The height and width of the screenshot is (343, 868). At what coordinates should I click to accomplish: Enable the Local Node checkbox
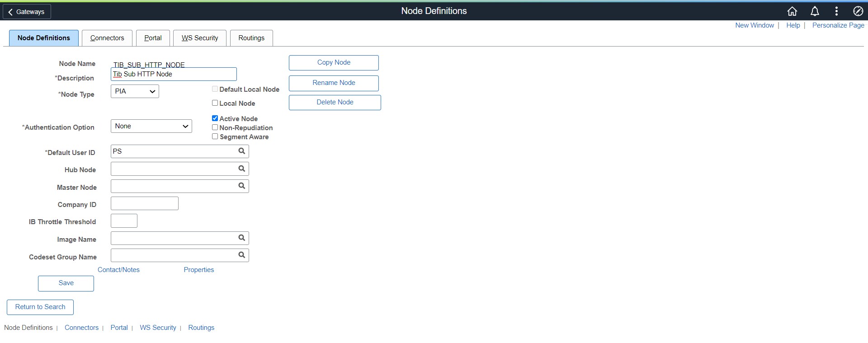[x=215, y=103]
